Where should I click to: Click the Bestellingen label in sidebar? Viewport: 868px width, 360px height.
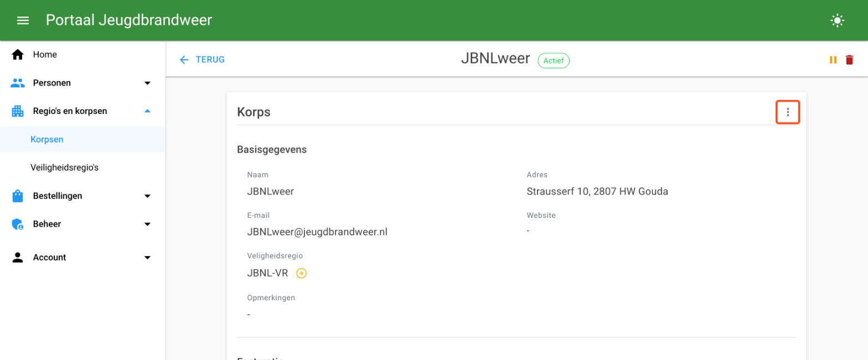point(58,196)
